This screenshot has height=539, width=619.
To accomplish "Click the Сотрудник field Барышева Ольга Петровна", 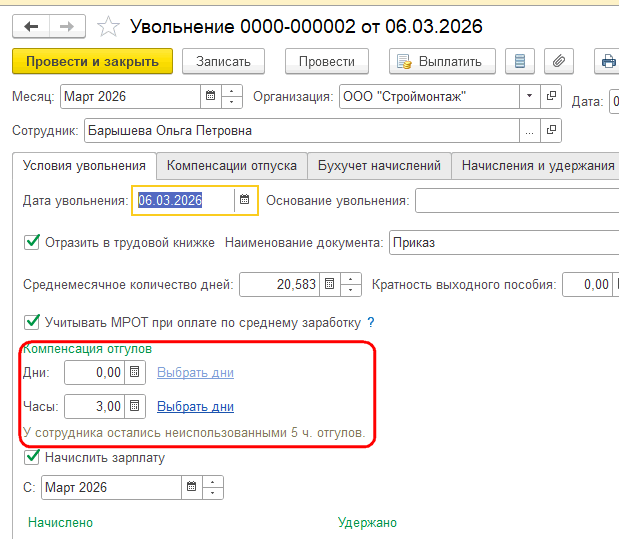I will click(x=302, y=131).
